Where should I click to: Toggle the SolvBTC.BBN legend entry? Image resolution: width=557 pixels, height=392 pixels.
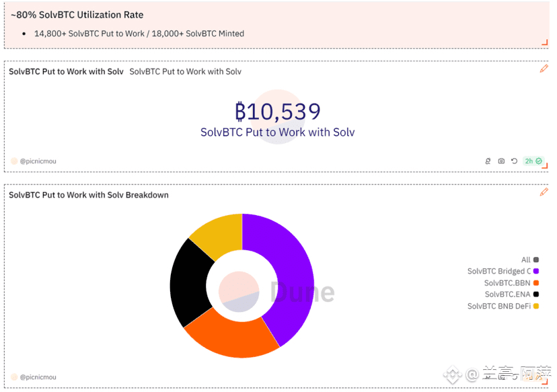pyautogui.click(x=511, y=283)
